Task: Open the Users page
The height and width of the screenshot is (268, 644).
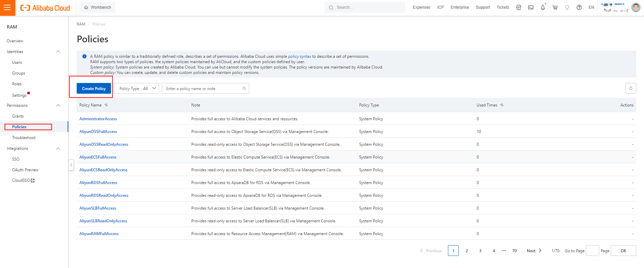Action: pyautogui.click(x=17, y=62)
